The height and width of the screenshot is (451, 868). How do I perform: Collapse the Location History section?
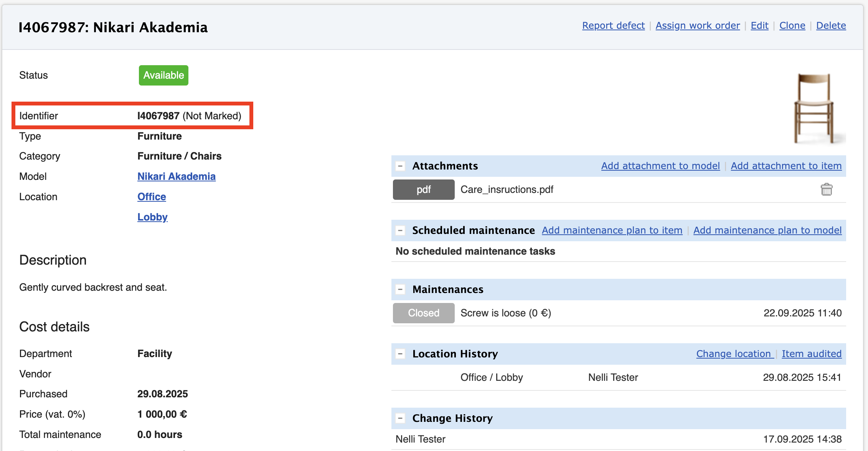400,354
